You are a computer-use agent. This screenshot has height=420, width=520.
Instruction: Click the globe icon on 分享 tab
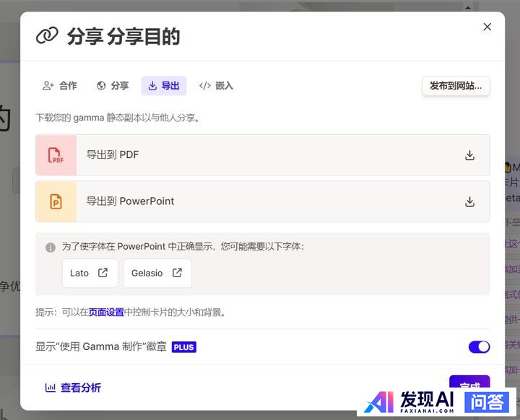[101, 86]
